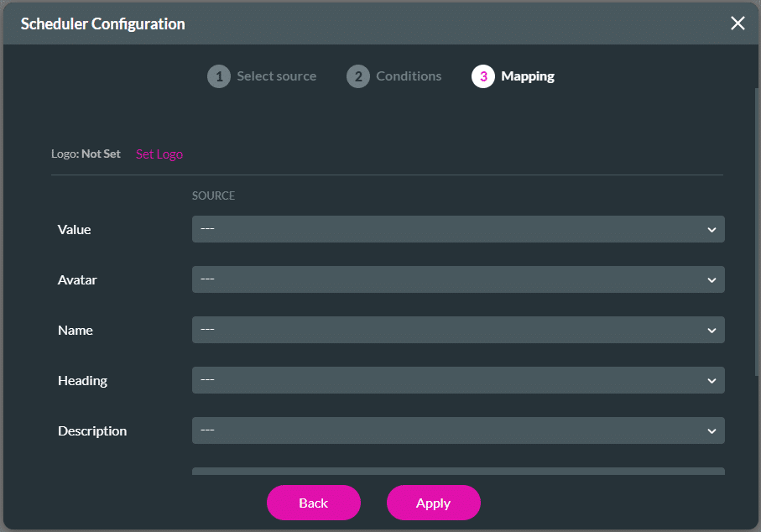
Task: Click the SOURCE column header
Action: [213, 196]
